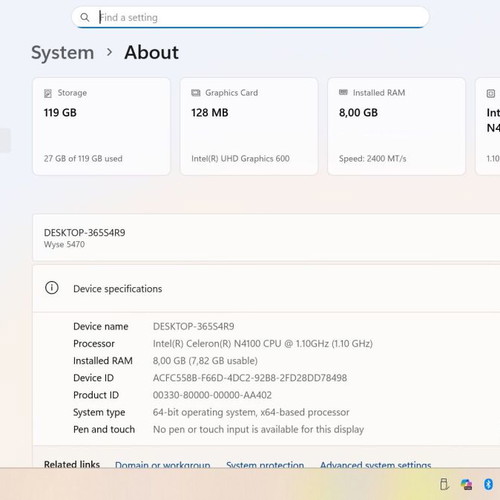Open the System protection link

pos(265,464)
